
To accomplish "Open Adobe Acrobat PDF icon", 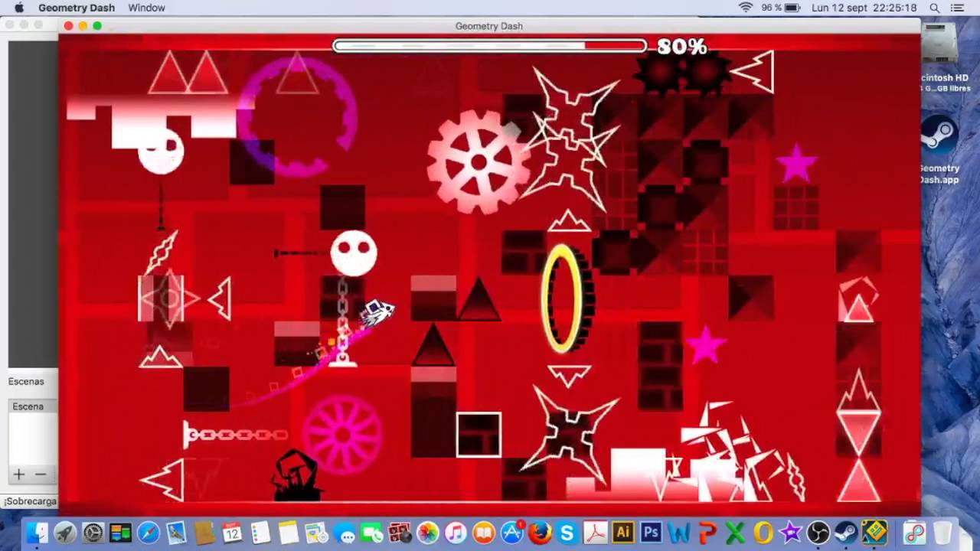I will pos(596,533).
